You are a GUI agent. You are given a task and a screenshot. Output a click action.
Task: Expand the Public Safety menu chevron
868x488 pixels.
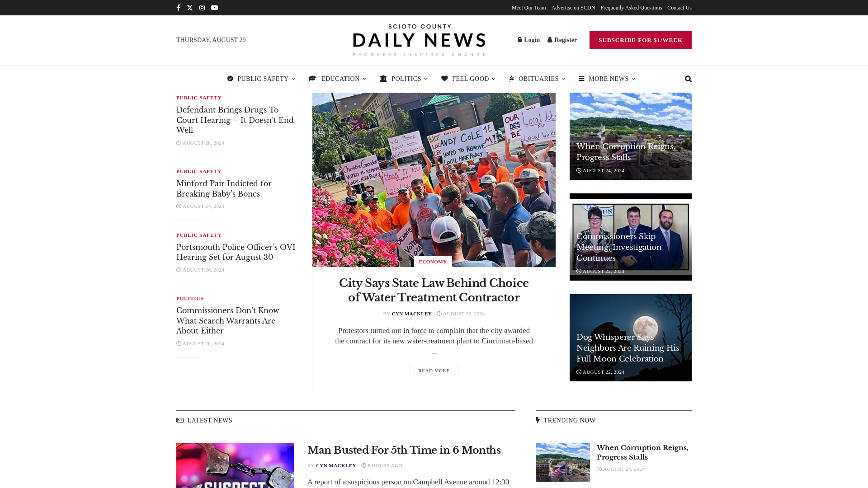pyautogui.click(x=293, y=79)
